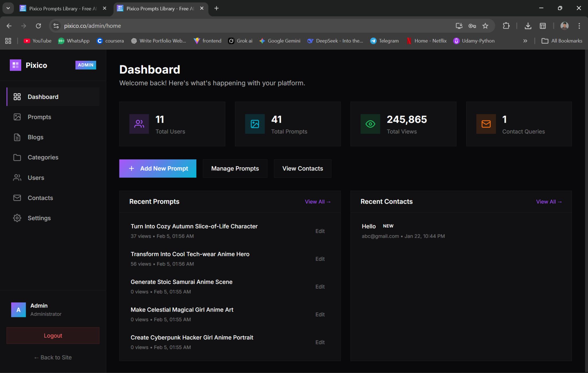
Task: Open View All link for Recent Contacts
Action: [x=549, y=201]
